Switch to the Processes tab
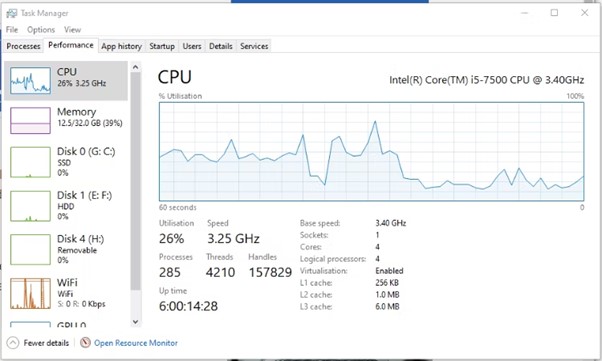 click(x=23, y=46)
